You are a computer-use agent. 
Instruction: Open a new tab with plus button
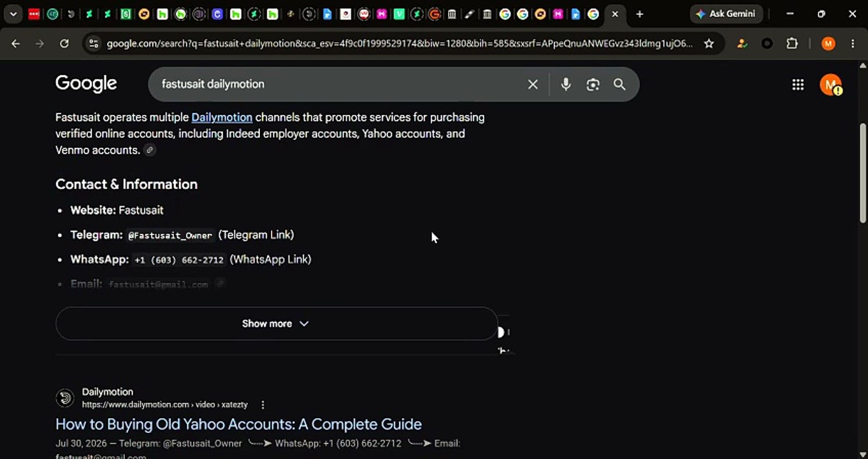pos(640,14)
